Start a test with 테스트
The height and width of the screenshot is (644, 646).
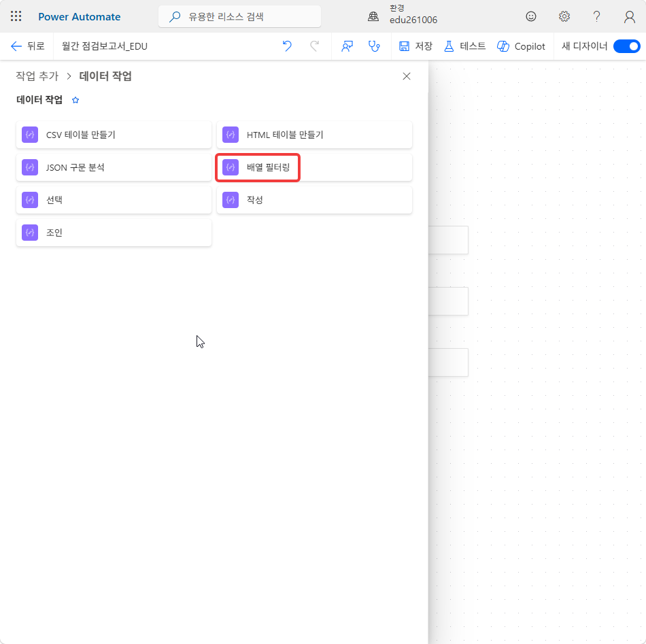point(464,46)
